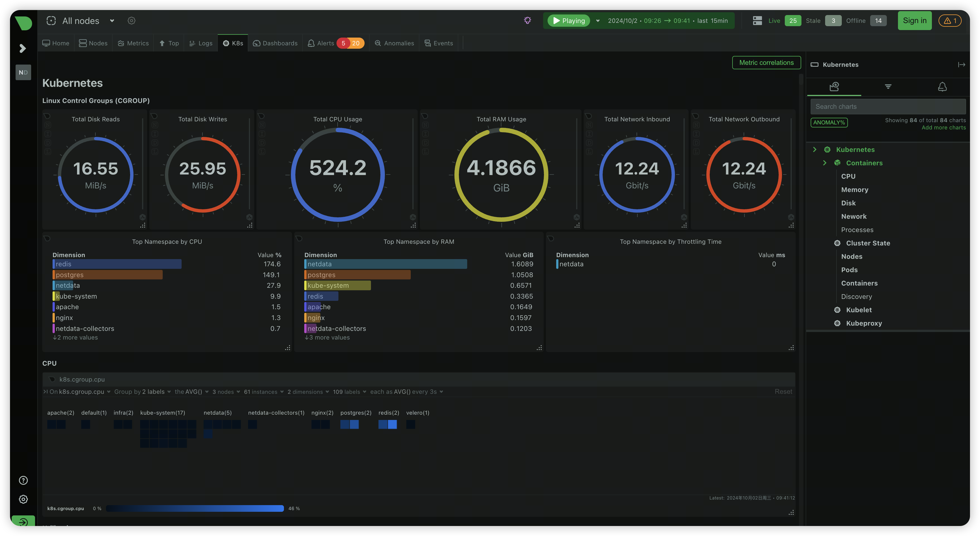
Task: Click the purple lightbulb insights icon
Action: tap(527, 21)
